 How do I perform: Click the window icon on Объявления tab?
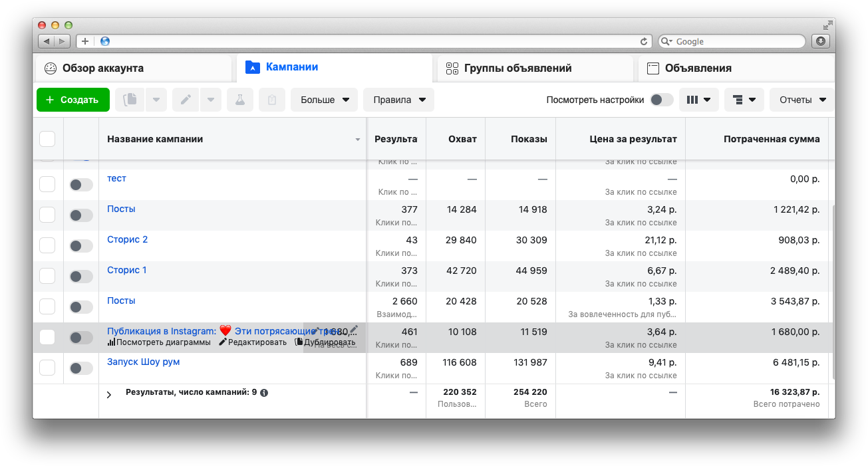652,68
